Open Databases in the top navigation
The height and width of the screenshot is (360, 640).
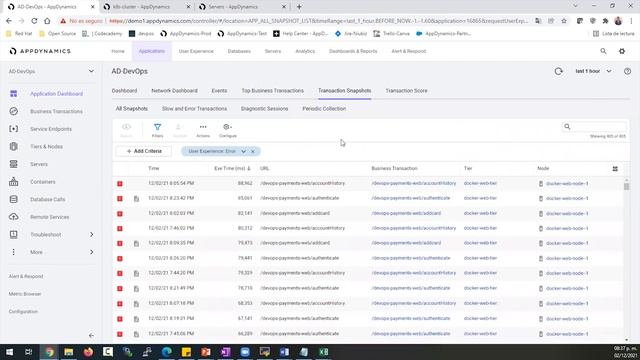239,51
